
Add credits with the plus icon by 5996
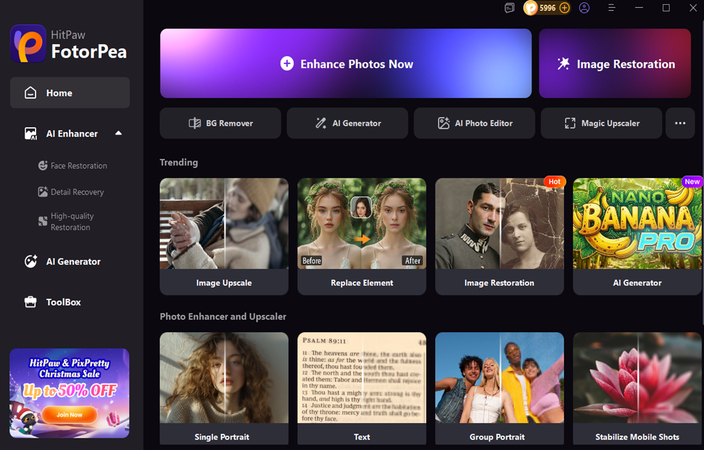564,8
